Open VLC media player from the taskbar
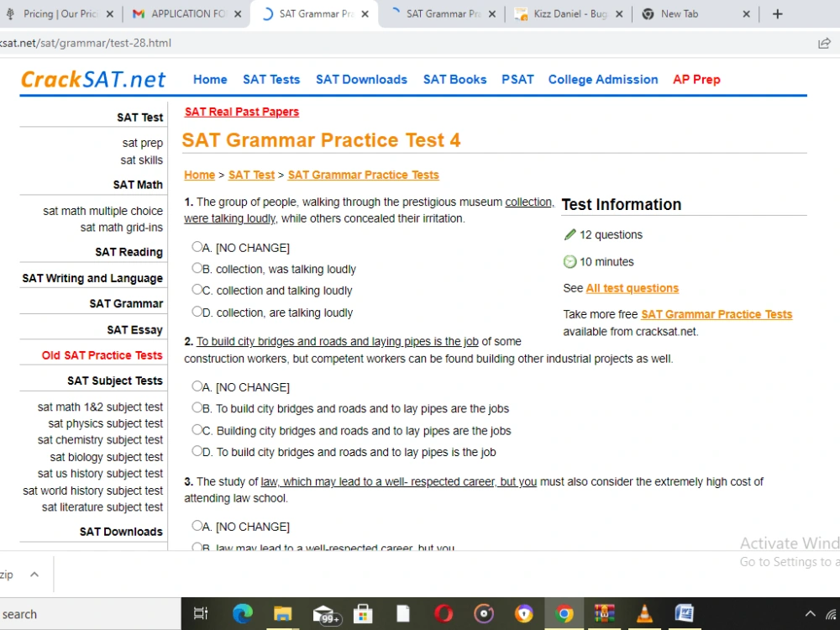This screenshot has height=630, width=840. point(644,613)
